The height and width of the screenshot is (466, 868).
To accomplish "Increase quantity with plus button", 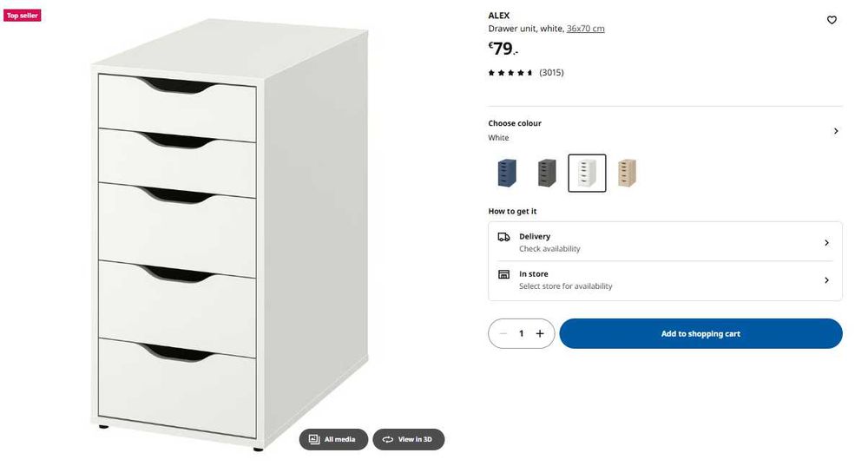I will (x=540, y=334).
